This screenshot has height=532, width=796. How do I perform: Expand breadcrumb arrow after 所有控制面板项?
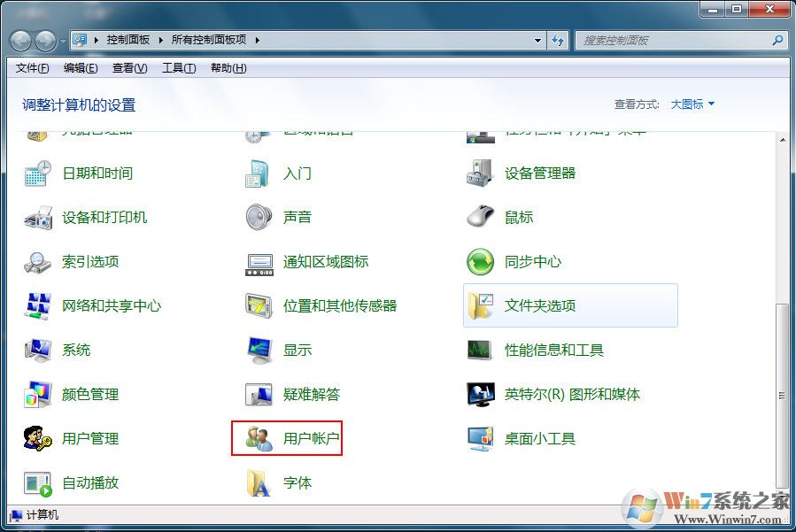[257, 40]
